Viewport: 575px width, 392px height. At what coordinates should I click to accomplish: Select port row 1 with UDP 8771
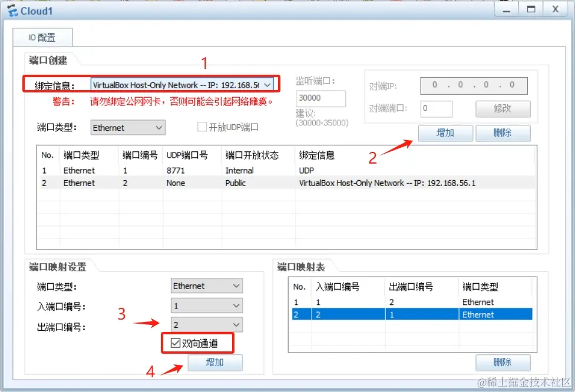tap(286, 170)
